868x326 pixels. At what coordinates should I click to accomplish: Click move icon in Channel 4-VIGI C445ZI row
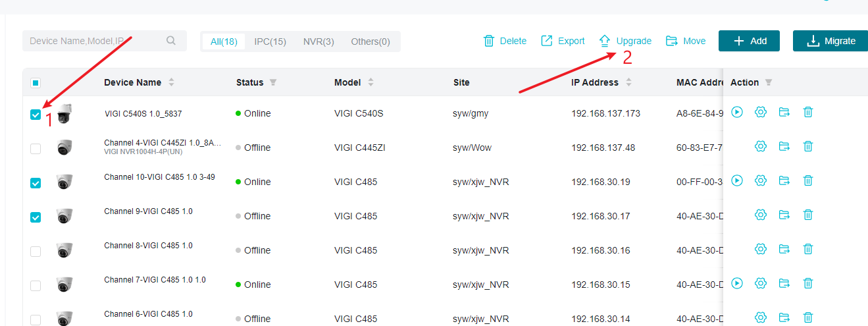pos(784,146)
